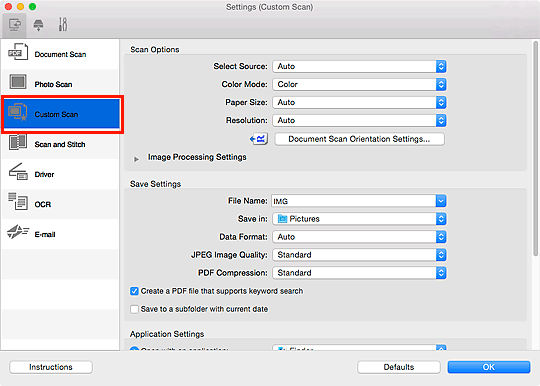Click the Photo Scan picture icon
540x386 pixels.
click(x=18, y=82)
